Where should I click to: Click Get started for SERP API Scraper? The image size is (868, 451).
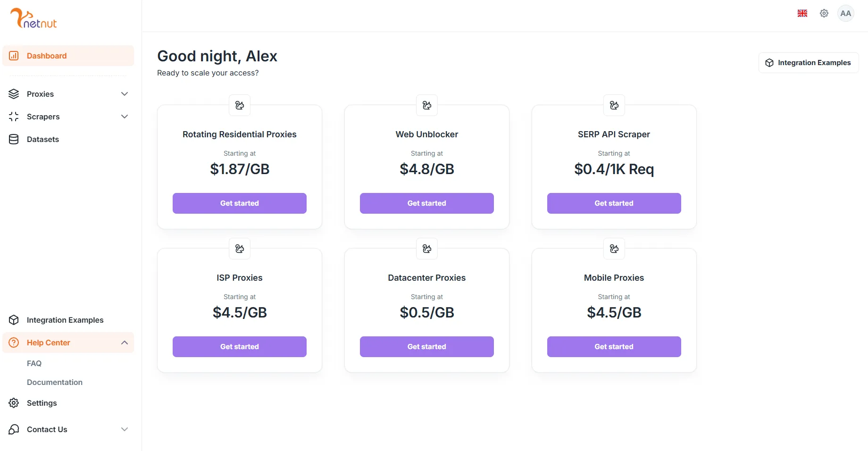(614, 203)
